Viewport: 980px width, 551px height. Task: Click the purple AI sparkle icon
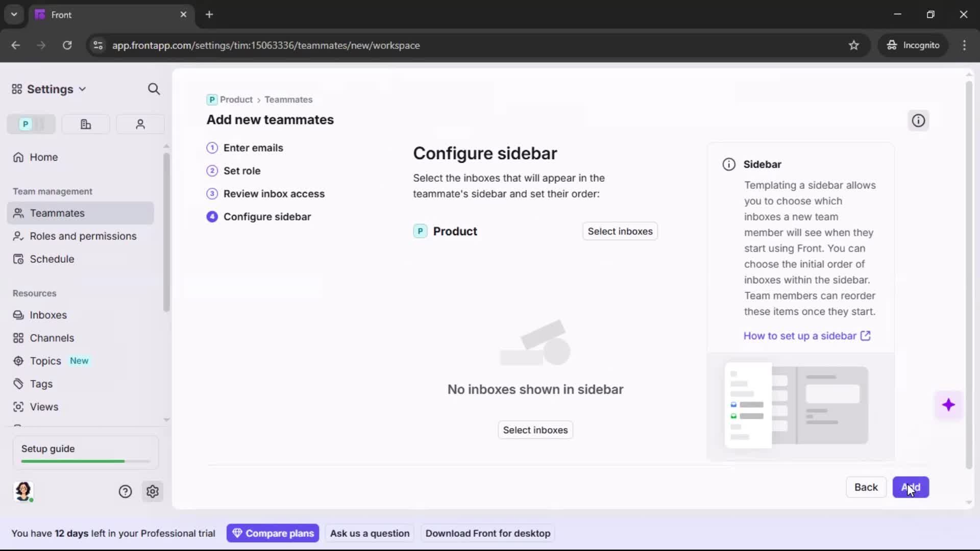(948, 405)
